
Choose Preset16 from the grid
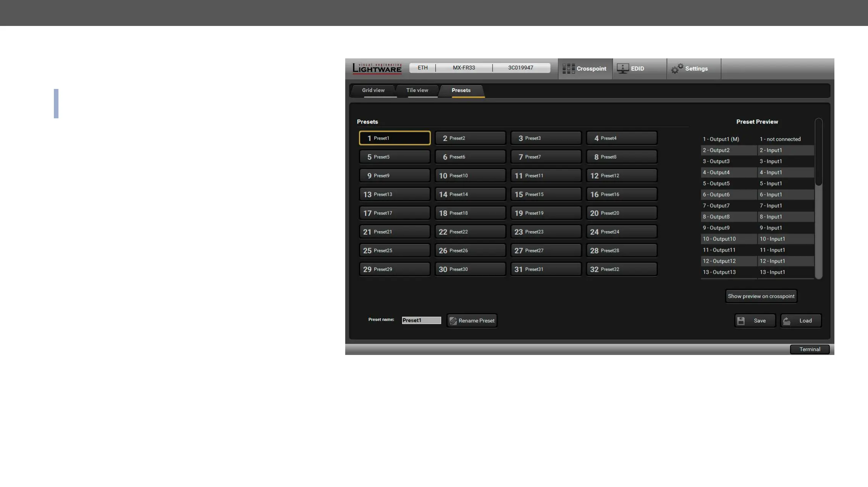tap(621, 194)
